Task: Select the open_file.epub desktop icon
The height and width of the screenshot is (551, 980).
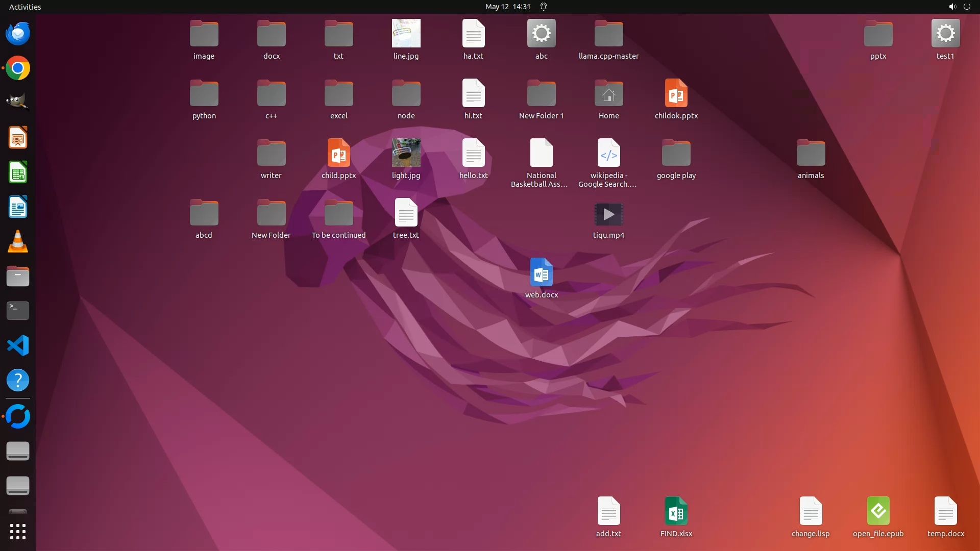Action: click(x=878, y=511)
